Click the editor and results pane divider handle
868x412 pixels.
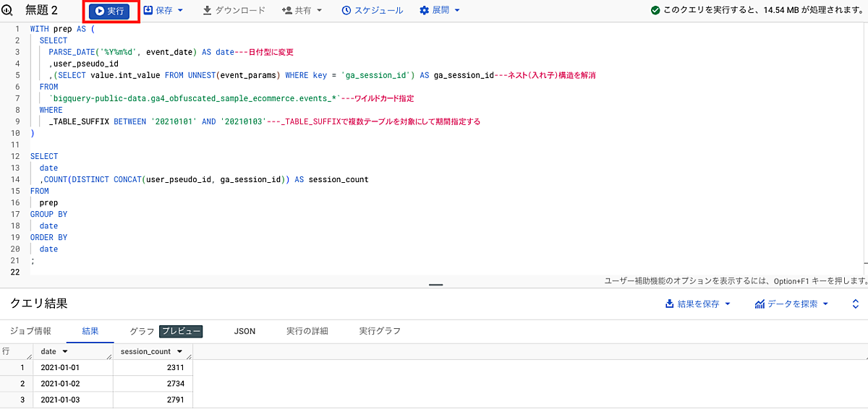coord(435,285)
